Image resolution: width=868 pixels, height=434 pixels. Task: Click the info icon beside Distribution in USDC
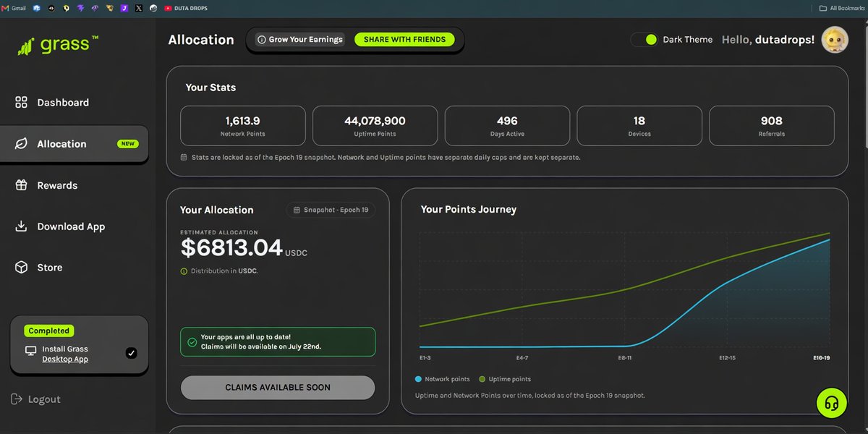tap(184, 271)
